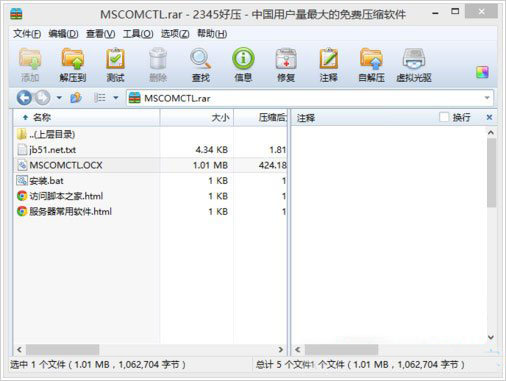Click the 解压到 extract-to toolbar icon
Screen dimensions: 506x381
[x=73, y=65]
